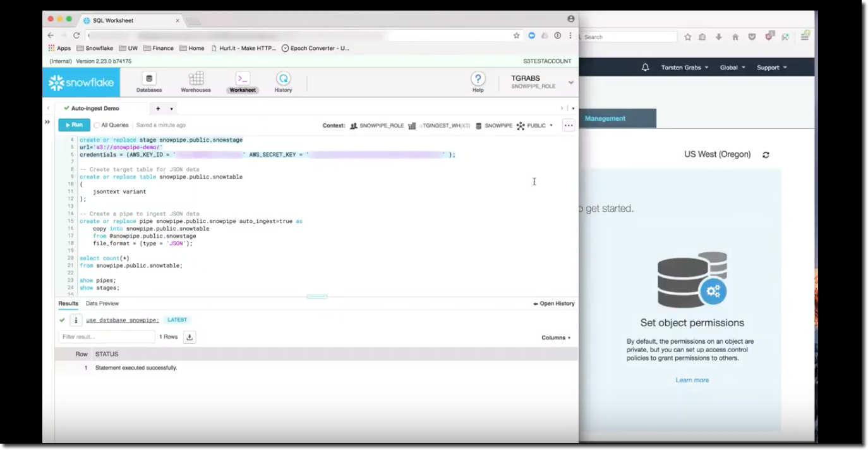Open the Firefox hamburger menu

pyautogui.click(x=805, y=37)
